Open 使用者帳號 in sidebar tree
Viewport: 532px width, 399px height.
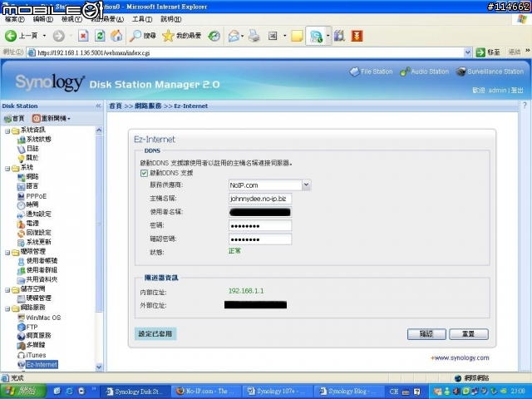(42, 260)
